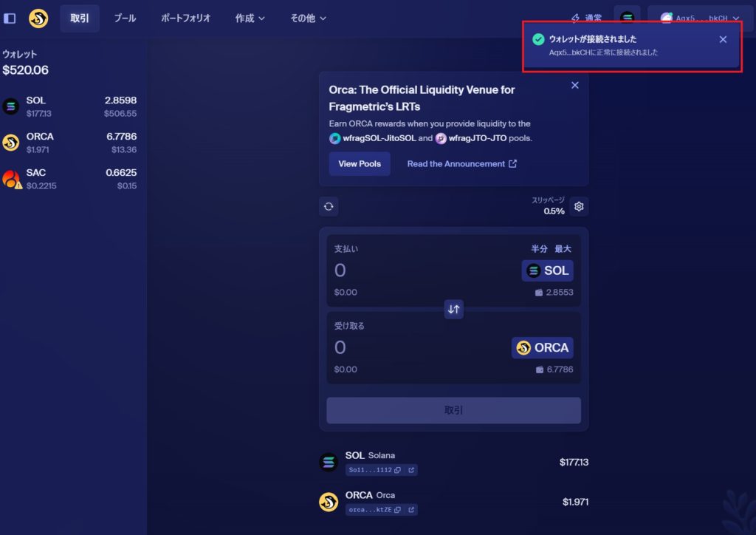Click the ORCA token icon in sidebar

(x=10, y=143)
